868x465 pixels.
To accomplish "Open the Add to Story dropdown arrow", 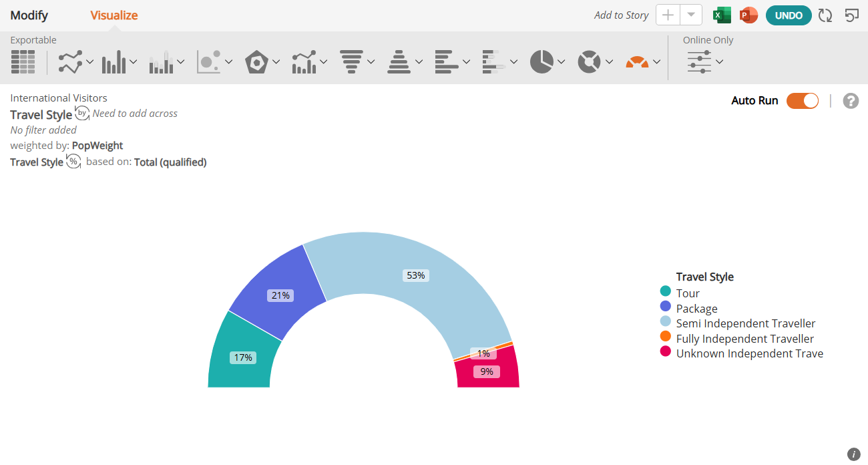I will tap(691, 15).
